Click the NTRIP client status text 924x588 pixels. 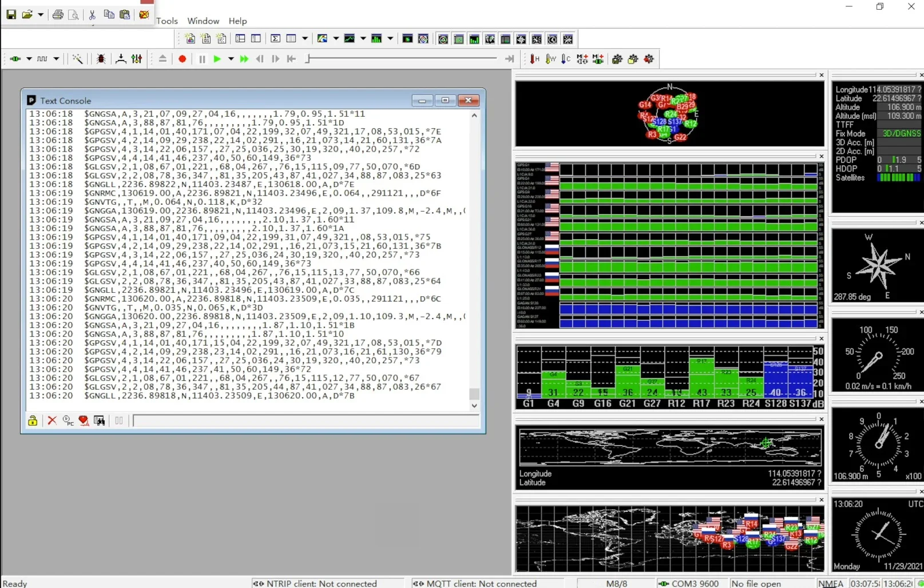(x=321, y=583)
